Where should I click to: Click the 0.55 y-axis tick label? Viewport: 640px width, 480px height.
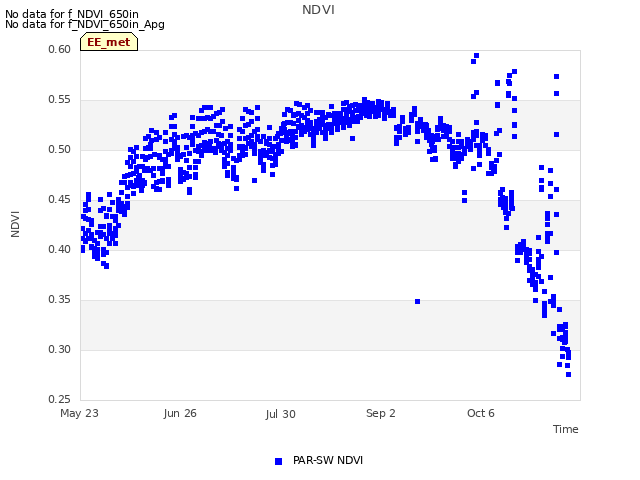pyautogui.click(x=60, y=100)
